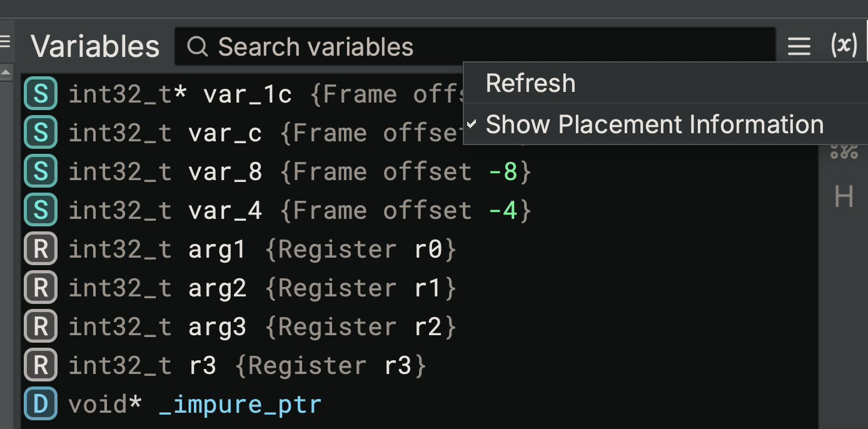Select the function variables (x) sidebar icon
This screenshot has width=868, height=429.
(844, 45)
